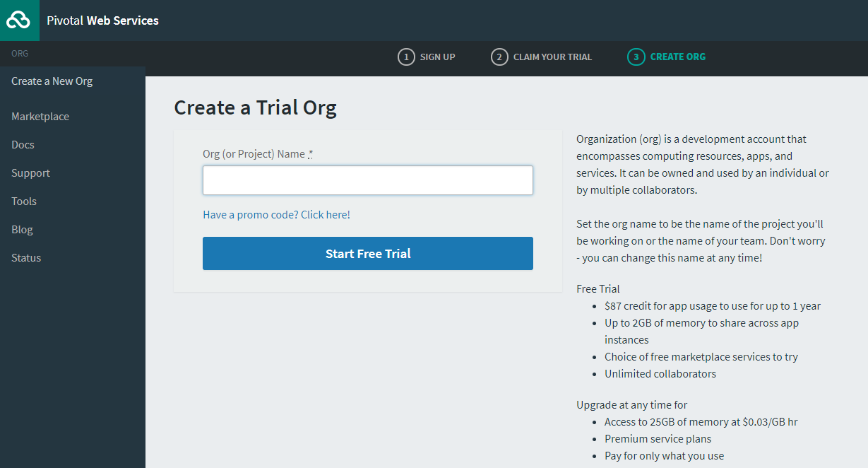Click the ORG section header in sidebar
This screenshot has width=868, height=468.
pos(20,54)
